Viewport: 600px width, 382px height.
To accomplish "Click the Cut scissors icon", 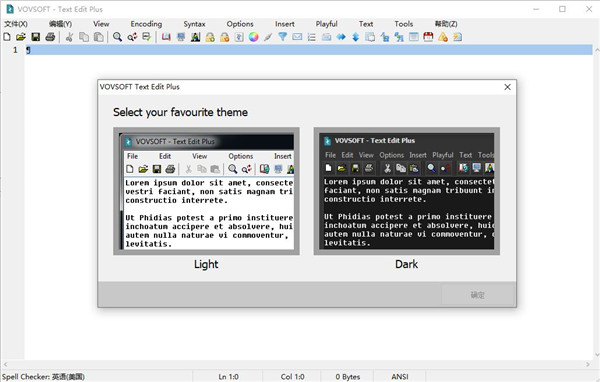I will tap(69, 37).
